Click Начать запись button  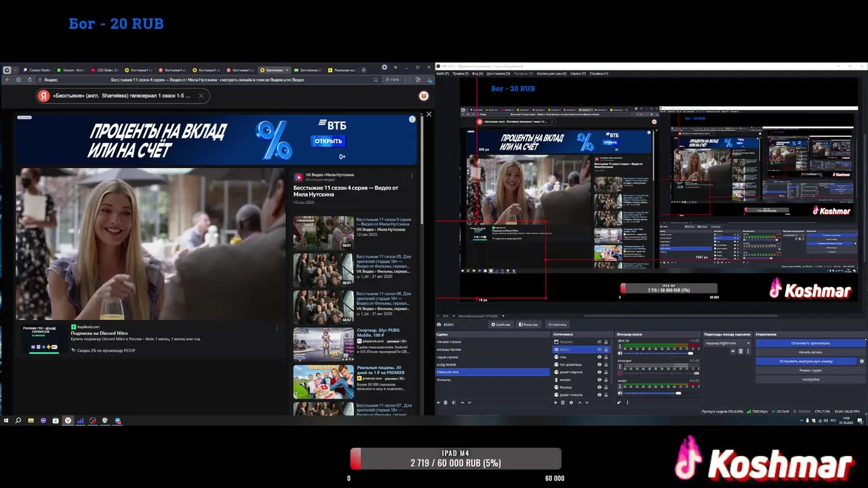click(810, 352)
